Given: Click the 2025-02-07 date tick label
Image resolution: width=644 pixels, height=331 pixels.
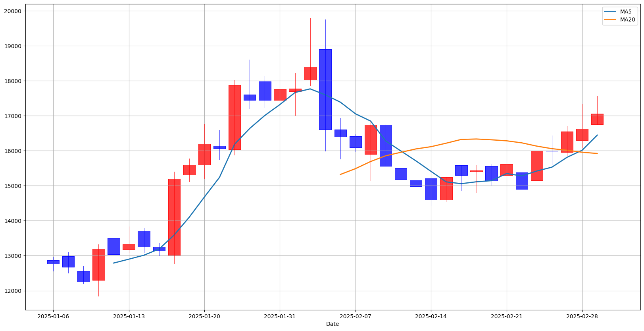Looking at the screenshot, I should (x=356, y=316).
